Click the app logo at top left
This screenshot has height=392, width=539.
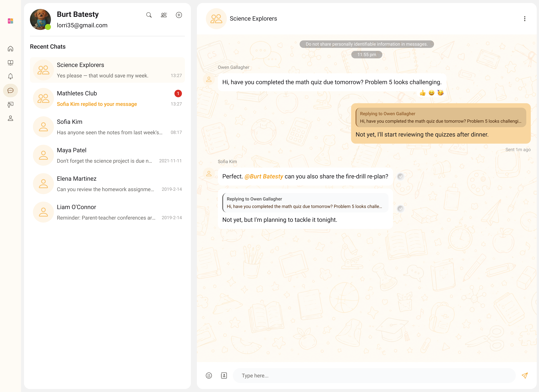pos(10,21)
